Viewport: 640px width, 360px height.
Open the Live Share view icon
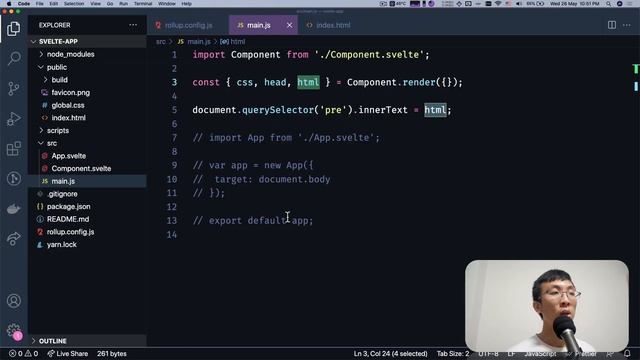click(13, 239)
